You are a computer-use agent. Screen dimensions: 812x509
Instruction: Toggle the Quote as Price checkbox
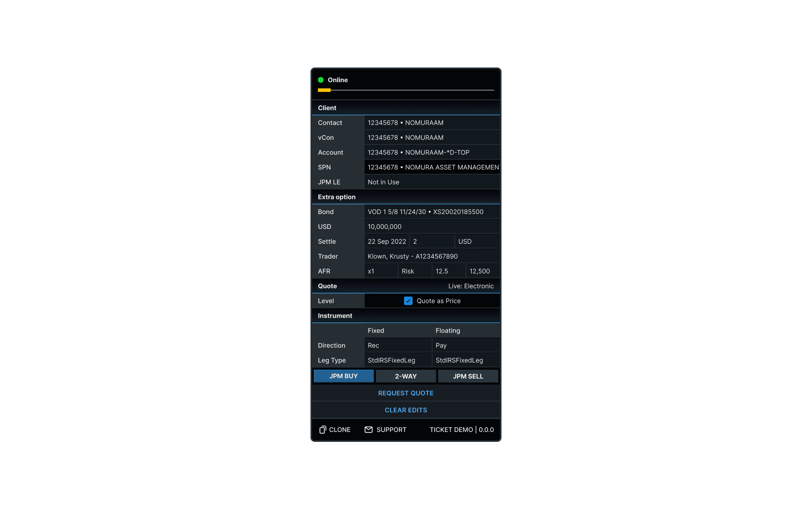coord(408,301)
